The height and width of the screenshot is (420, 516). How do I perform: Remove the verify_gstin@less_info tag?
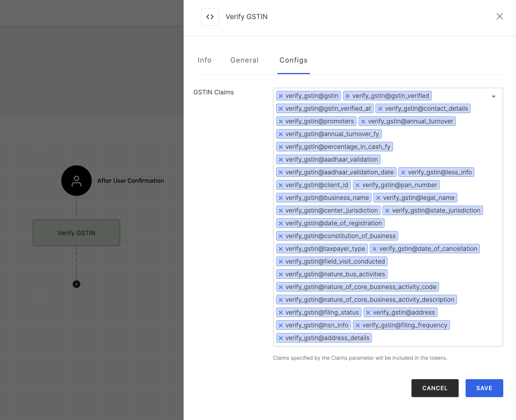(x=403, y=172)
